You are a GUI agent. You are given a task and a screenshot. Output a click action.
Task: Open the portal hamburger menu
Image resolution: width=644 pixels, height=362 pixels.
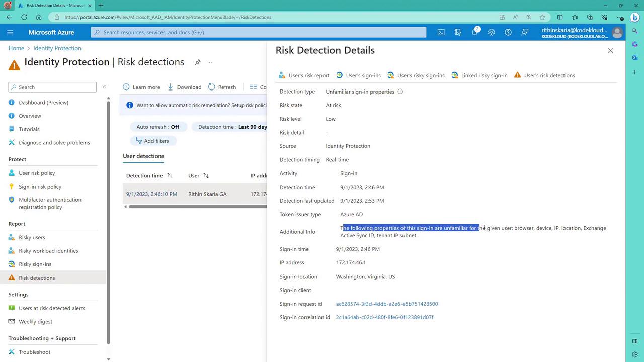pyautogui.click(x=10, y=32)
